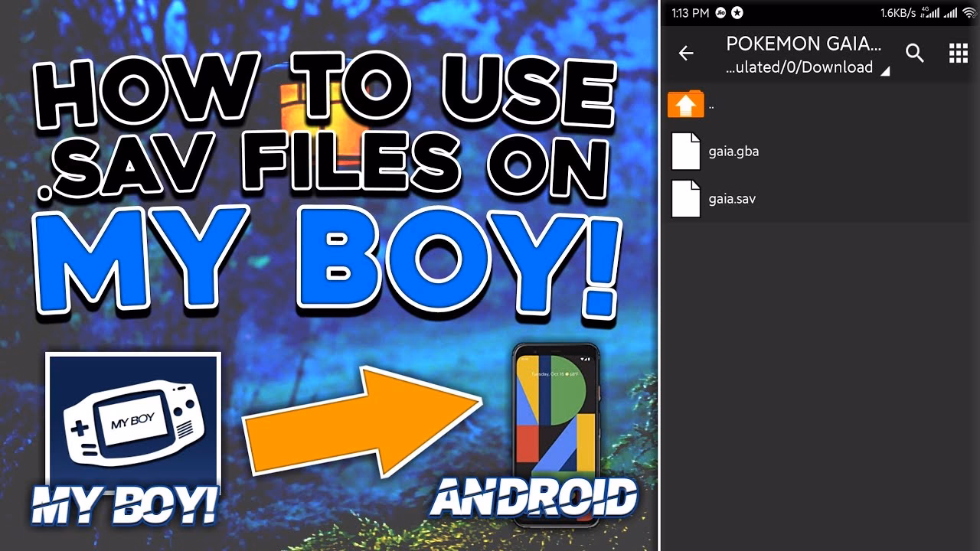The width and height of the screenshot is (980, 551).
Task: Tap the star notification icon in status bar
Action: pyautogui.click(x=737, y=12)
